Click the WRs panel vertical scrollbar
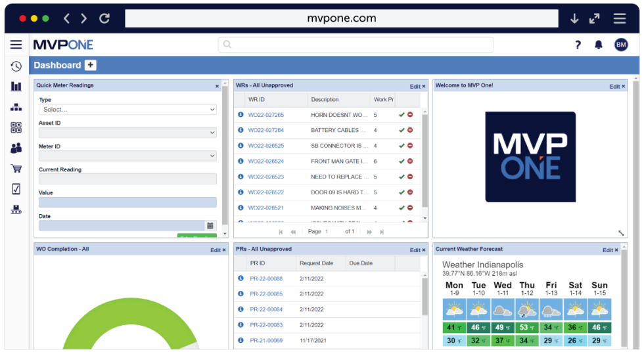The height and width of the screenshot is (352, 644). [x=425, y=164]
